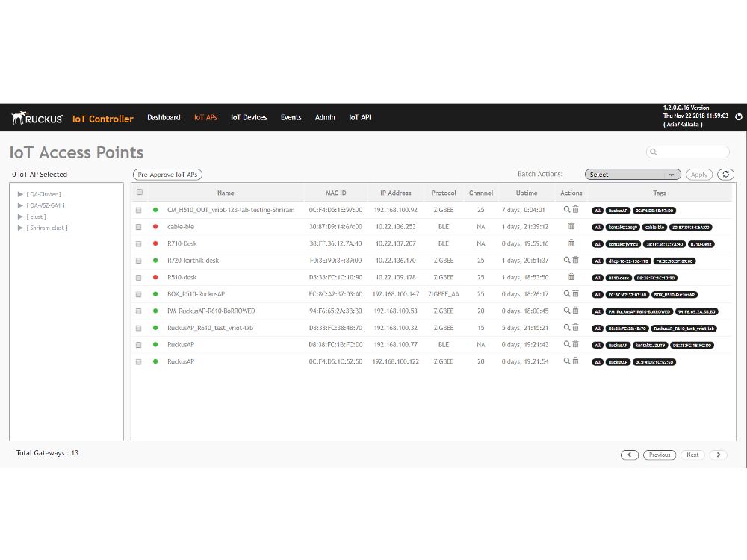Tick the R510-desk row checkbox
Image resolution: width=747 pixels, height=560 pixels.
(x=139, y=278)
